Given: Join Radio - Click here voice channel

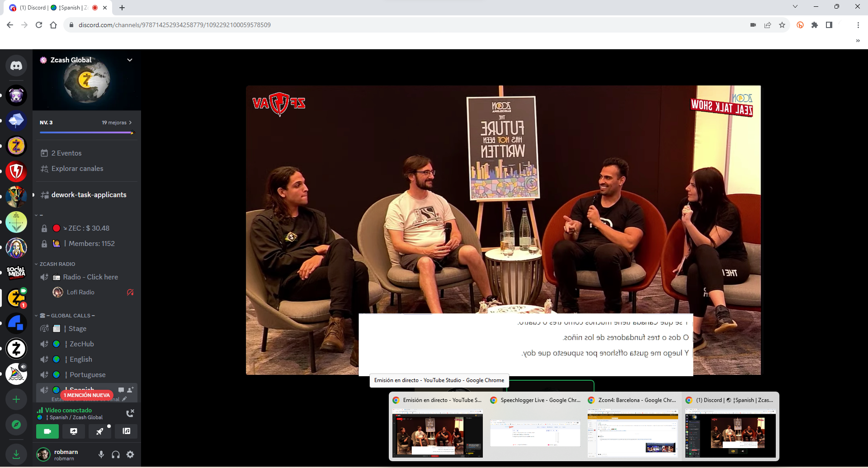Looking at the screenshot, I should click(x=87, y=277).
